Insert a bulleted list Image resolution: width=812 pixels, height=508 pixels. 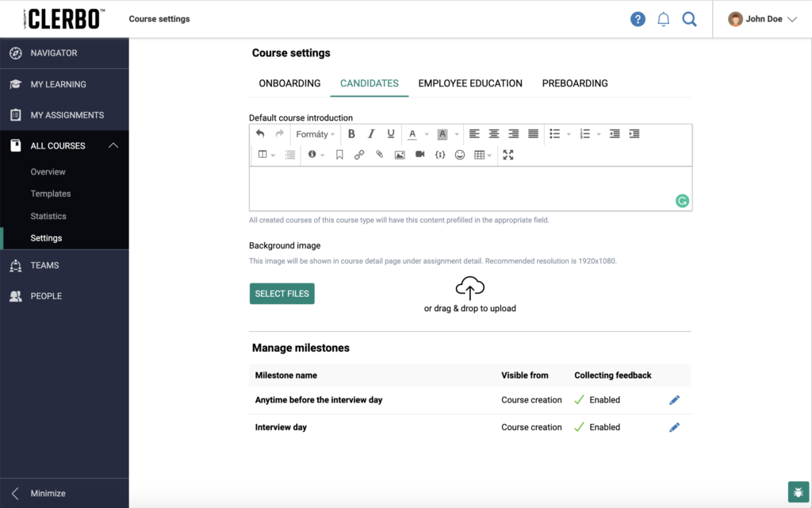[554, 133]
